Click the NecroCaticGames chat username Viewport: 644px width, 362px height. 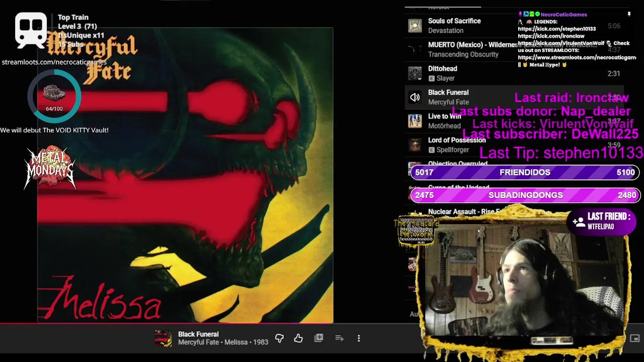point(563,15)
